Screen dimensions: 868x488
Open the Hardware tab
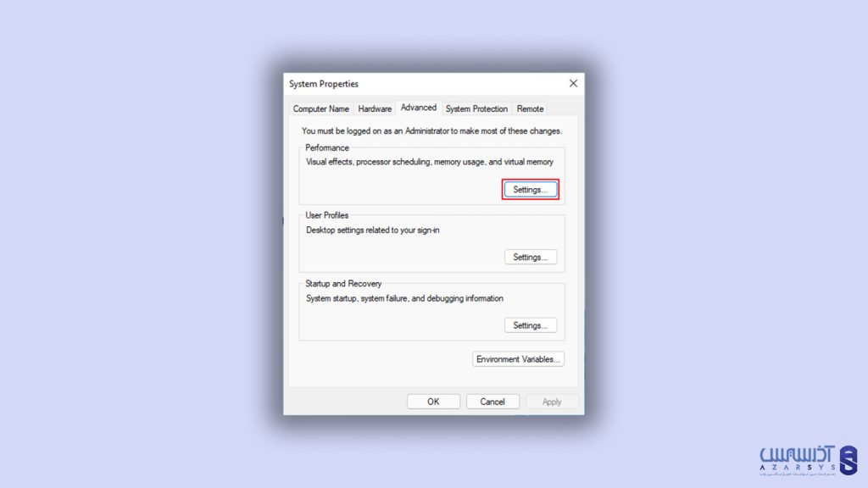tap(375, 108)
